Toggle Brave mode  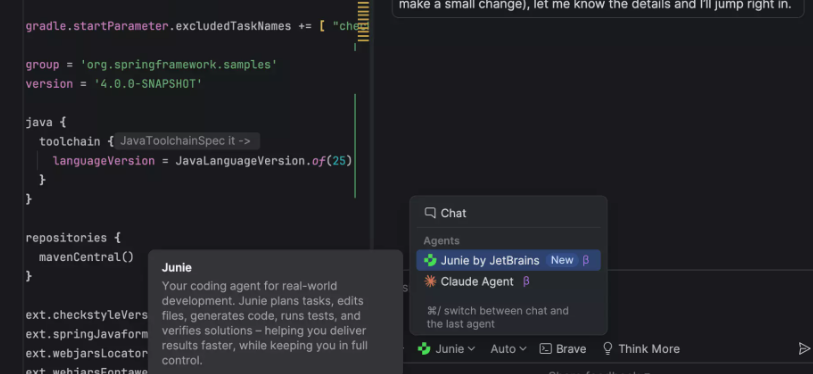tap(563, 349)
